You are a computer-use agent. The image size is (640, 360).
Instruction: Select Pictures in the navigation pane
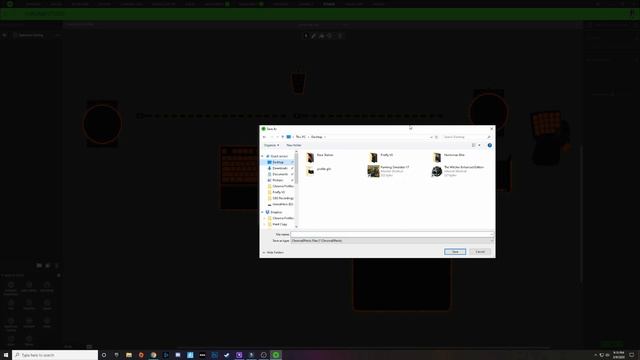[278, 180]
